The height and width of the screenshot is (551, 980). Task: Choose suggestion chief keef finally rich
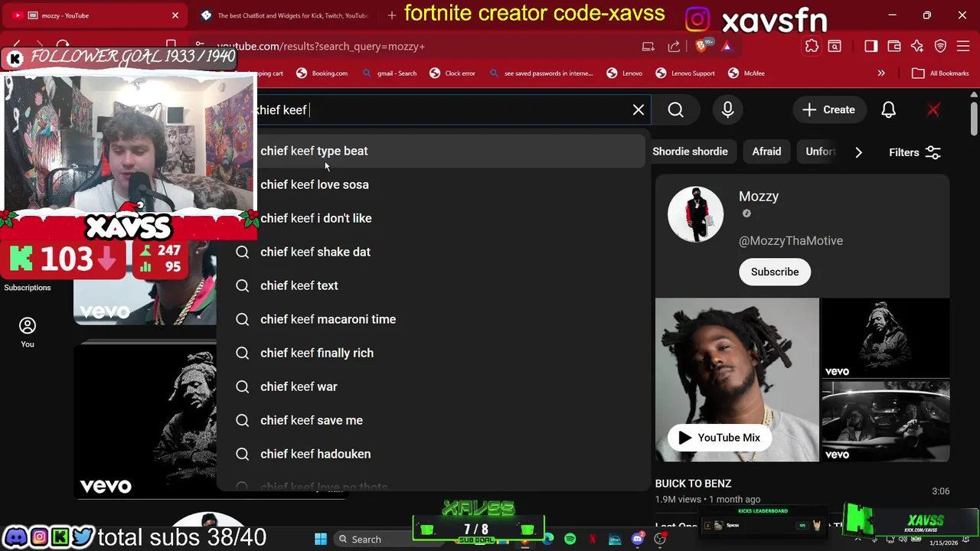point(433,353)
